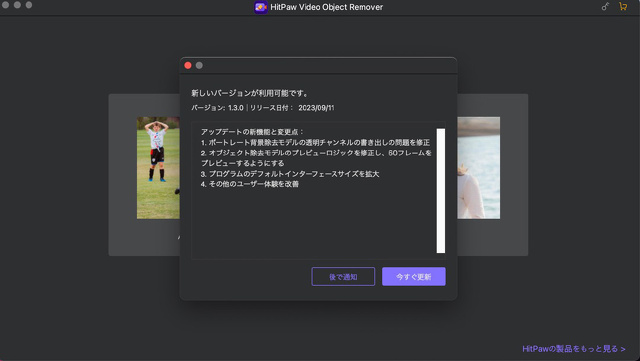Click the HitPaw app logo in title bar
The image size is (640, 361).
(260, 7)
